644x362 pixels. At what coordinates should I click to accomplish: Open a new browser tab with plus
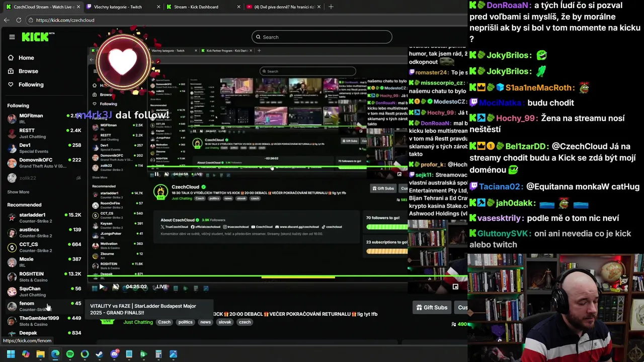(331, 7)
